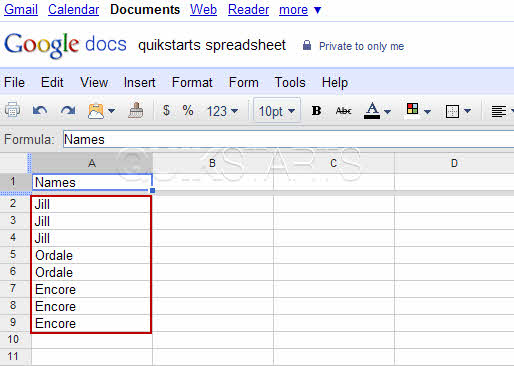Click inside the Formula input field
Screen dimensions: 514x366
[288, 139]
